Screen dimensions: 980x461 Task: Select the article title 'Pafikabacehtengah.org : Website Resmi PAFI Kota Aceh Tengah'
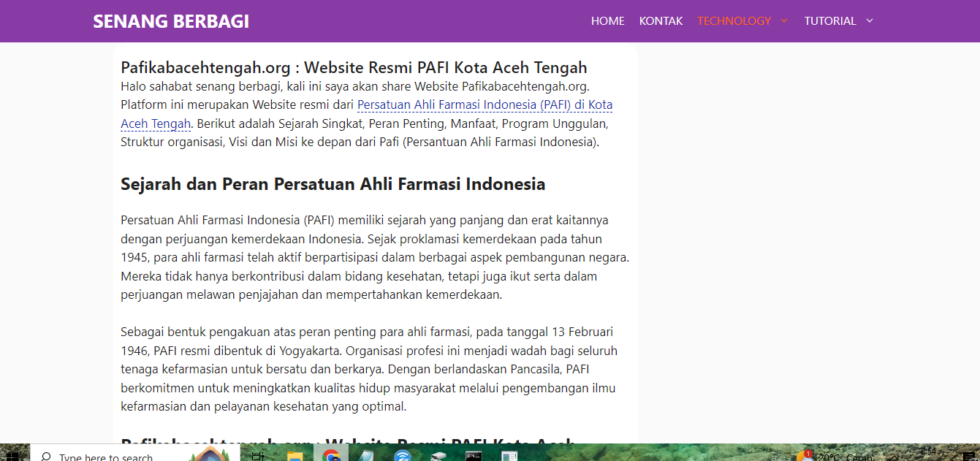[x=354, y=68]
